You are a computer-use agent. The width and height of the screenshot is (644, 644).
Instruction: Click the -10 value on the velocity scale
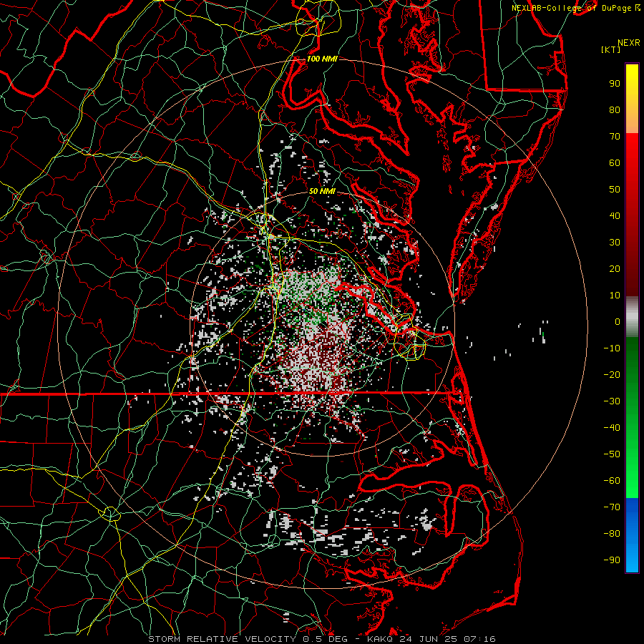612,348
